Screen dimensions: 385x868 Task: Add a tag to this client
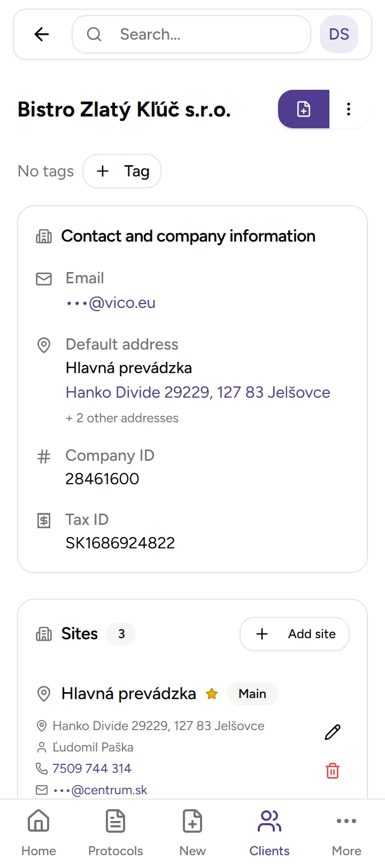point(122,171)
